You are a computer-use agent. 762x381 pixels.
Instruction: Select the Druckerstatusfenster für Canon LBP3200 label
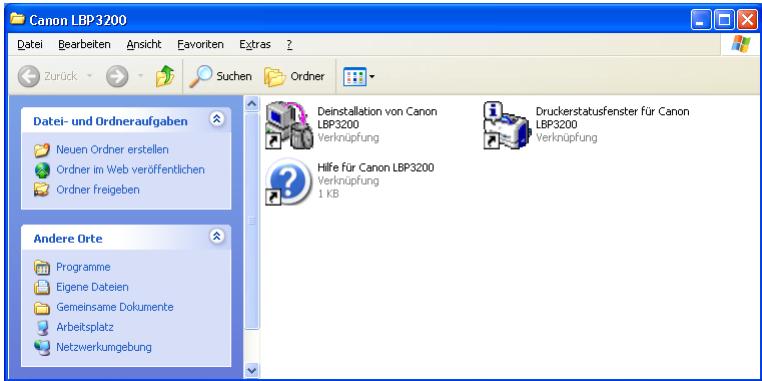pyautogui.click(x=612, y=118)
